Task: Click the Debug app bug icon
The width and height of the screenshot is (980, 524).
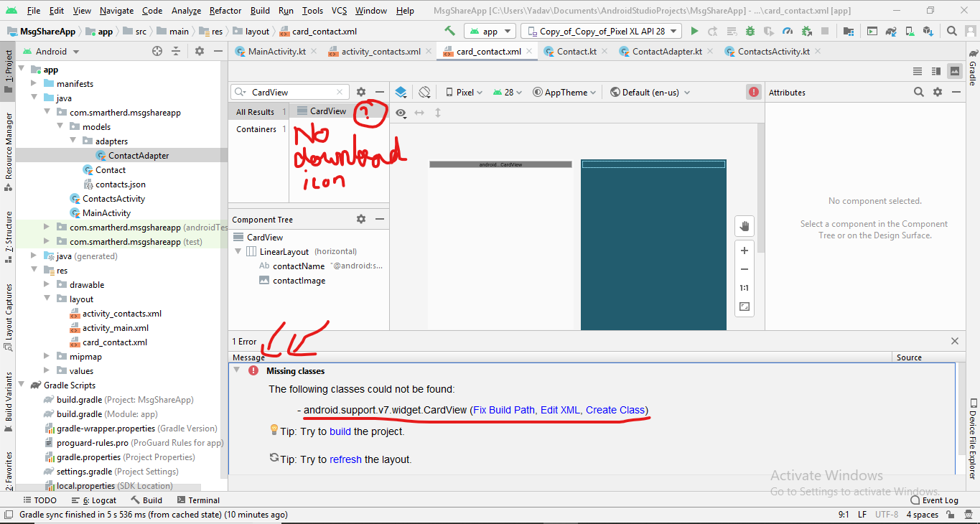Action: pyautogui.click(x=750, y=31)
